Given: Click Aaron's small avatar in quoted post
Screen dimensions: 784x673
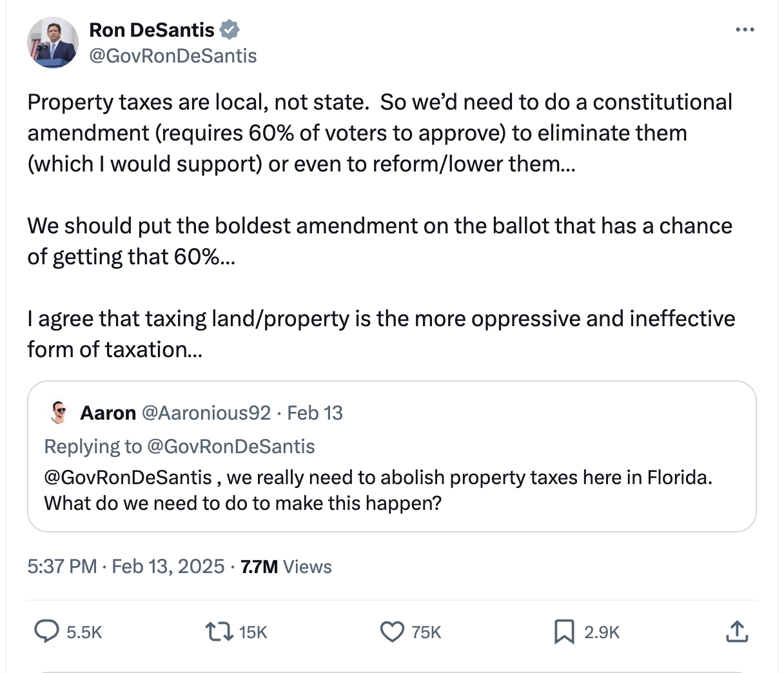Looking at the screenshot, I should pos(59,413).
